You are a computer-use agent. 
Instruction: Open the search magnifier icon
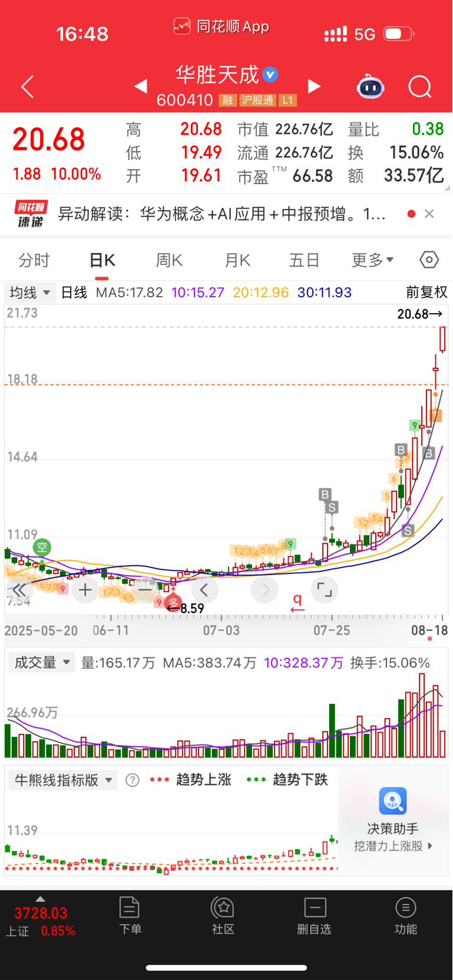[x=420, y=87]
